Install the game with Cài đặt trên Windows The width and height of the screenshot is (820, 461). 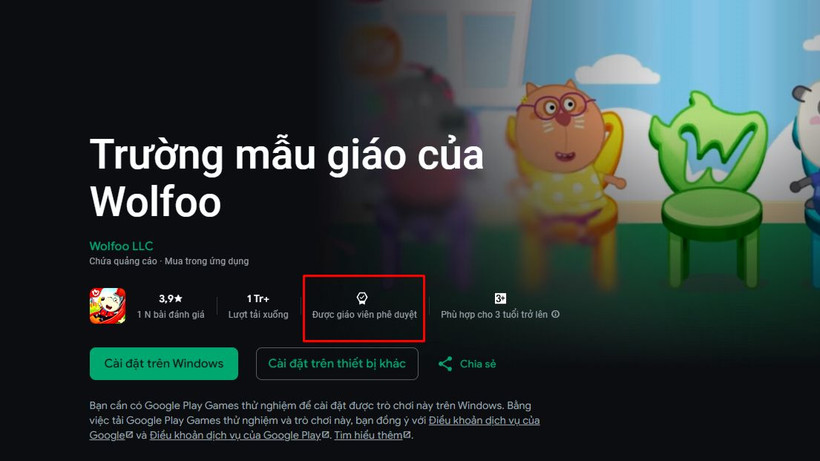pyautogui.click(x=164, y=364)
